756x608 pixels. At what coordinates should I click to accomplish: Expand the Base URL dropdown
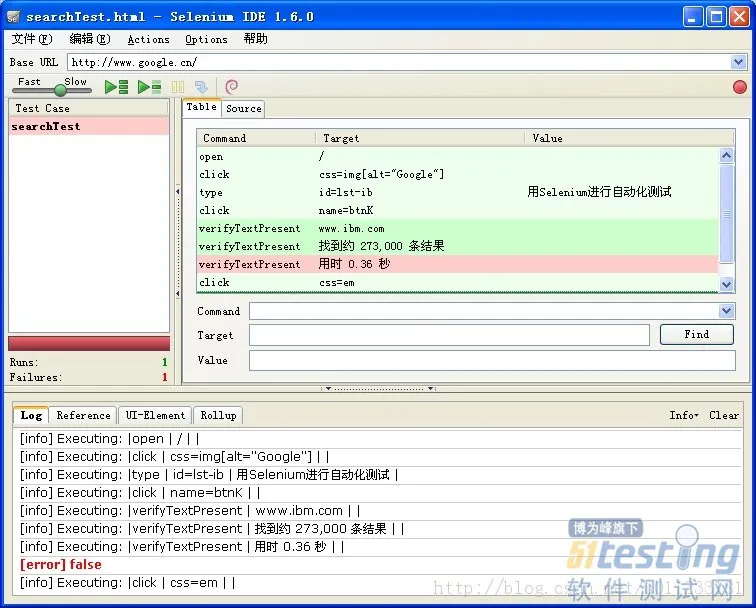pyautogui.click(x=738, y=62)
